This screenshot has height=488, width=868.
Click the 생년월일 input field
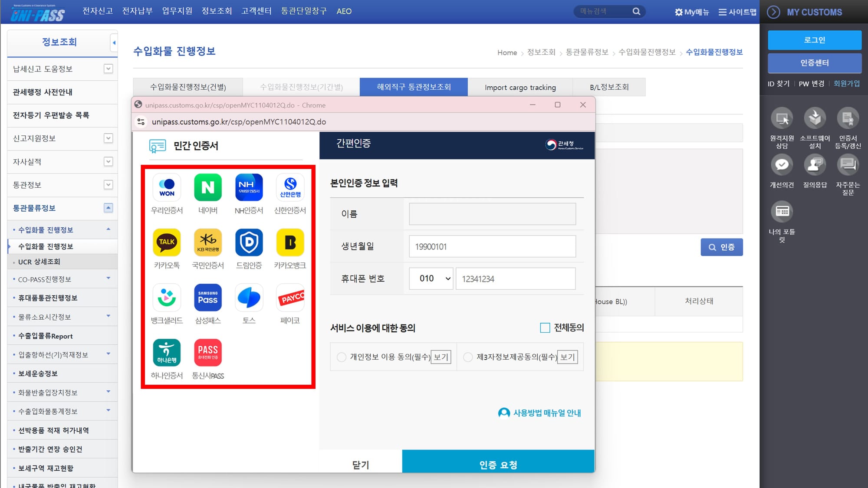[492, 246]
